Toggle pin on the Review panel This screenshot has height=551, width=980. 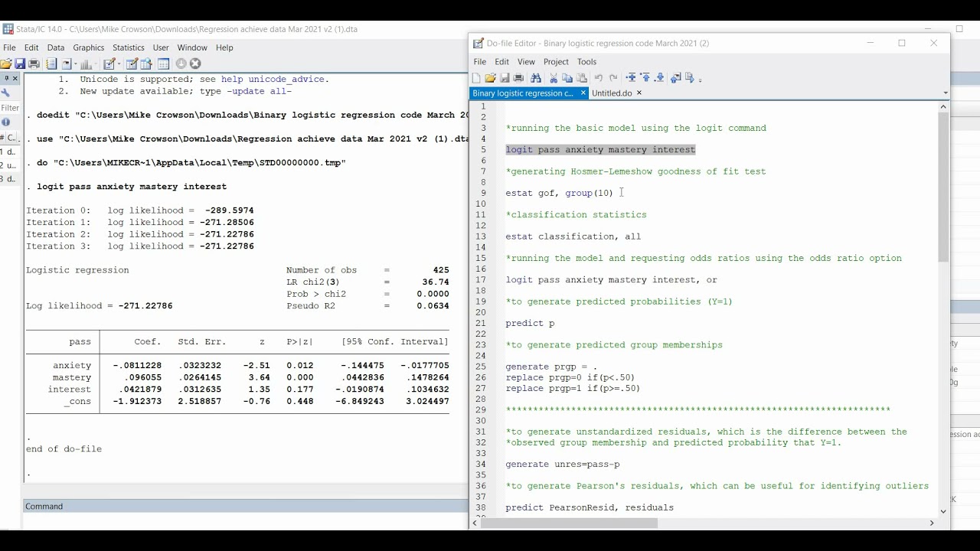point(7,78)
